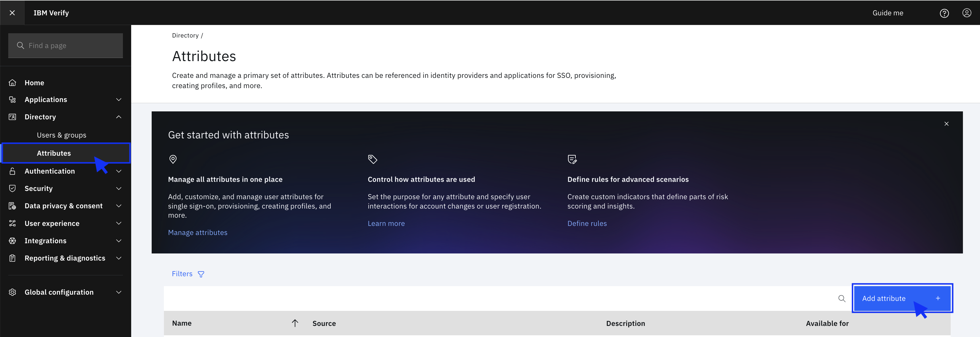Screen dimensions: 980x337
Task: Open the Integrations menu label
Action: (x=45, y=241)
